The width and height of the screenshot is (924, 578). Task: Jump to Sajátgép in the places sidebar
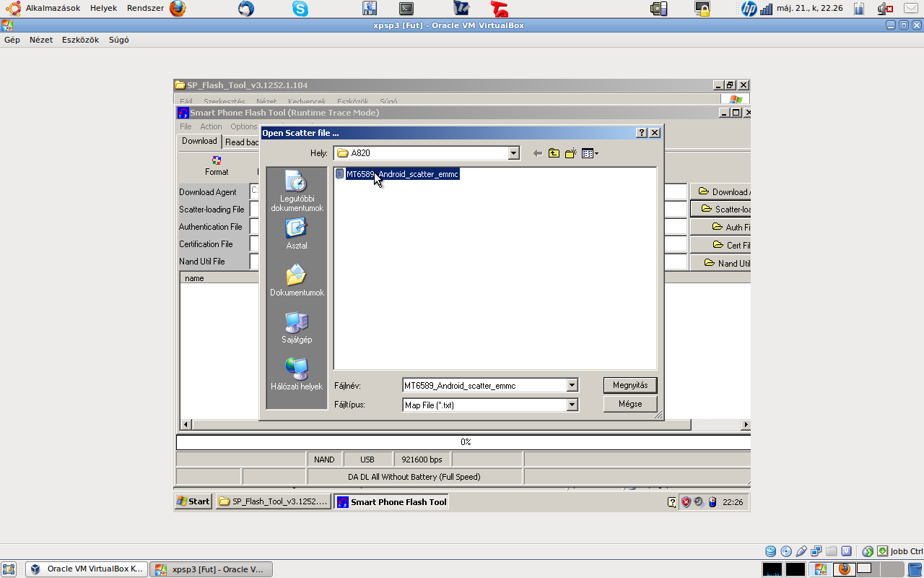point(296,327)
